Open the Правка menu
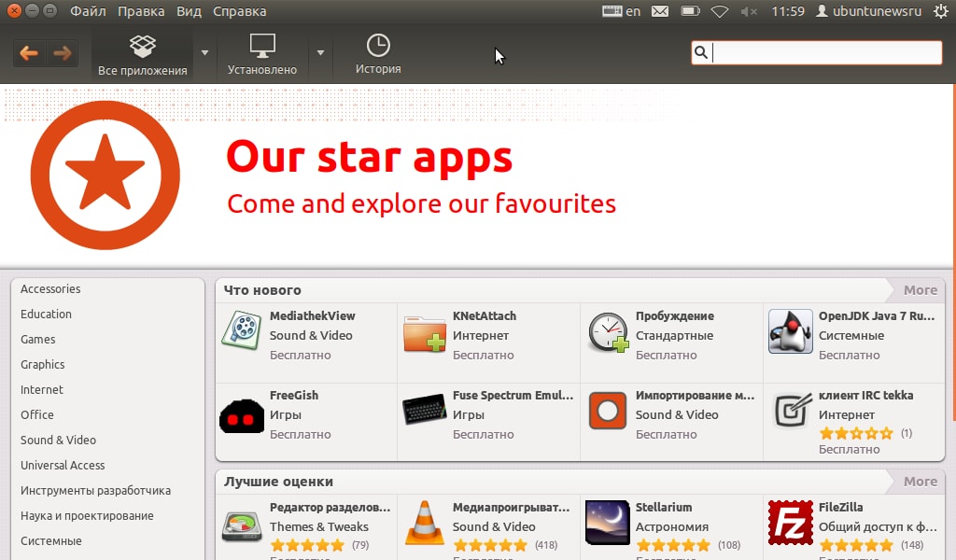This screenshot has width=956, height=560. [141, 11]
